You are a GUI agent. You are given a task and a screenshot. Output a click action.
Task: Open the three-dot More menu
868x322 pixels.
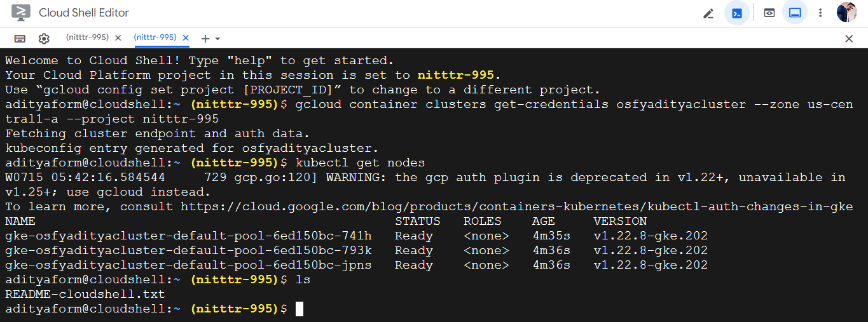820,13
